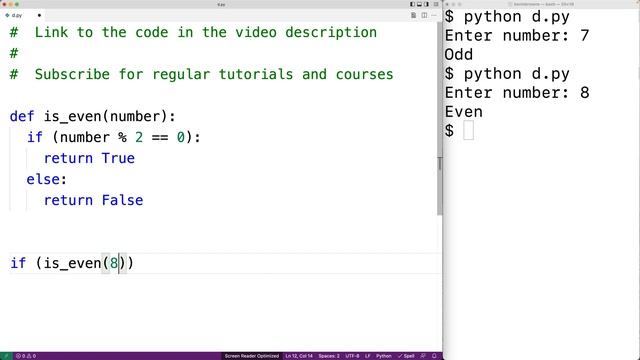
Task: Click Screen Reader Optimized status entry
Action: [x=251, y=356]
